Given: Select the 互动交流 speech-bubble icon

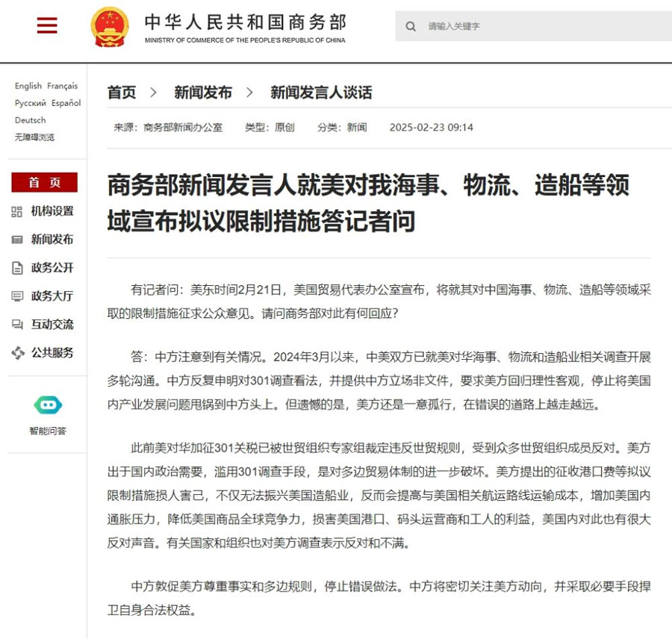Looking at the screenshot, I should [16, 324].
